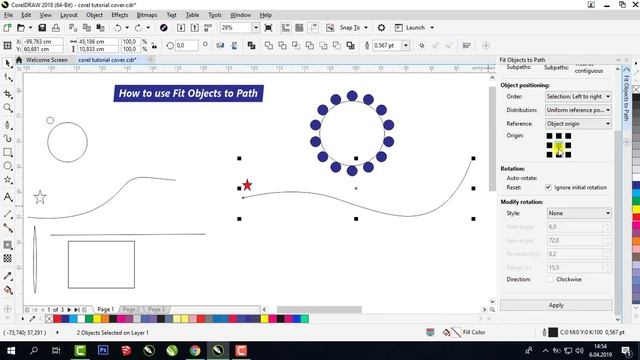
Task: Select the Rectangle tool
Action: point(7,152)
